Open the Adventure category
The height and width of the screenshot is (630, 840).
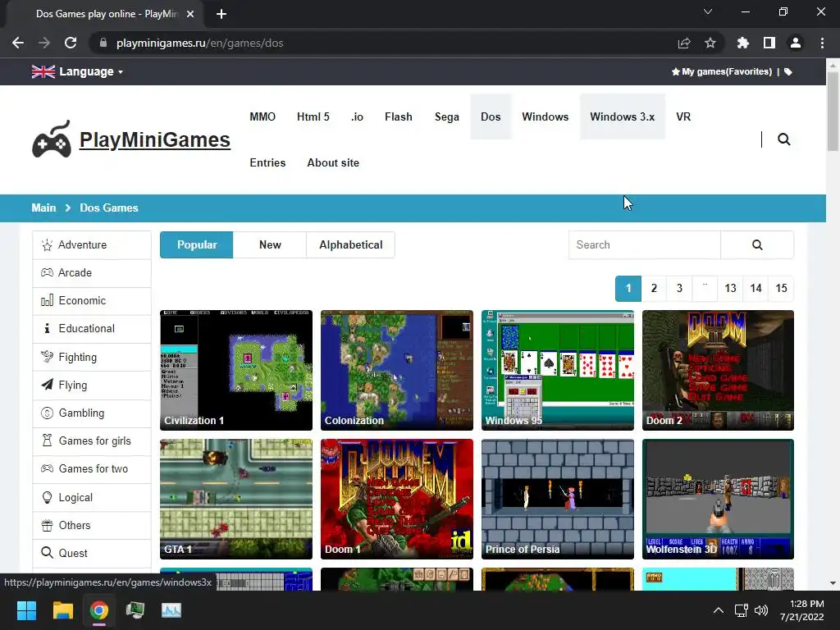(92, 244)
